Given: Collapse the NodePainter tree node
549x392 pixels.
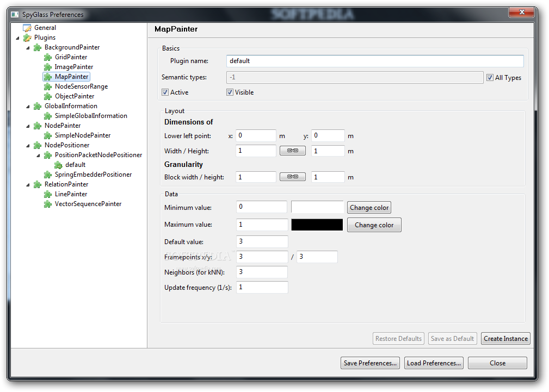Looking at the screenshot, I should tap(28, 126).
